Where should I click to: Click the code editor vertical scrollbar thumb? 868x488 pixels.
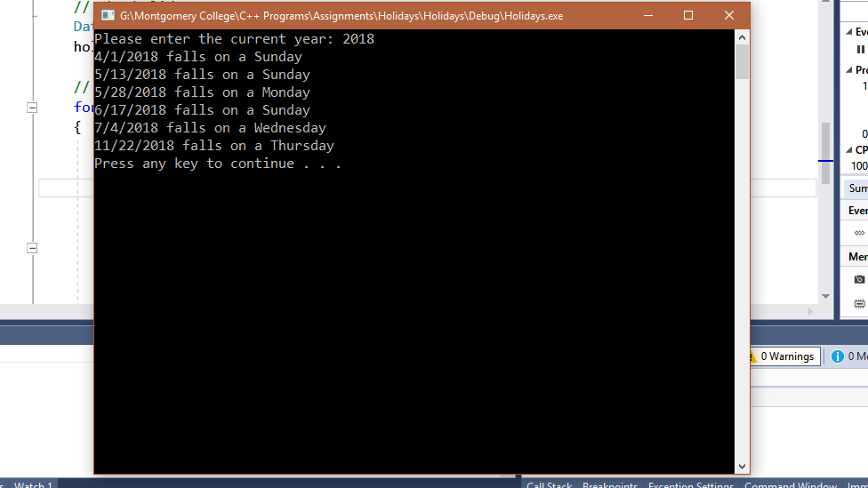tap(826, 153)
